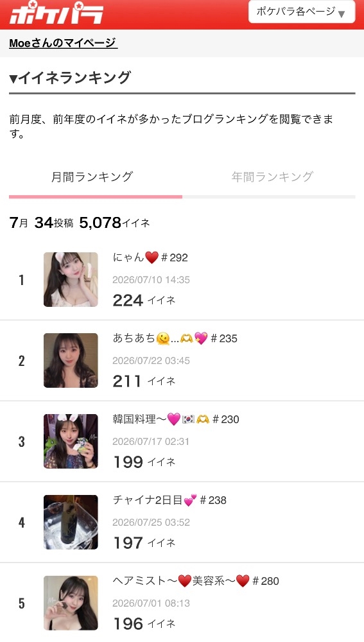The image size is (364, 642).
Task: Click the ポケパラ logo
Action: [56, 13]
